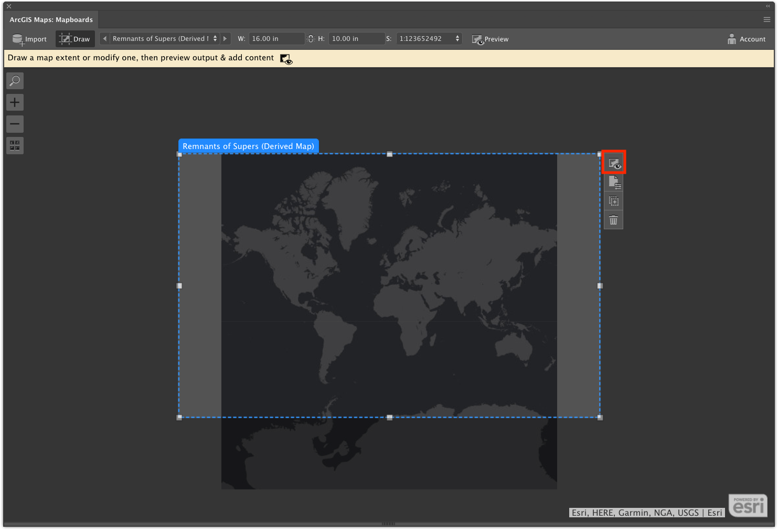Open the map search magnifier tool
778x532 pixels.
pyautogui.click(x=15, y=81)
